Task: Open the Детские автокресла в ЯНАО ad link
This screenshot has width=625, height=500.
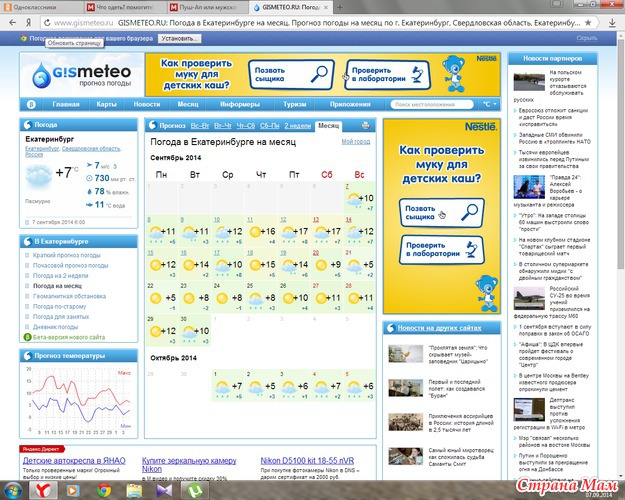Action: (x=74, y=461)
